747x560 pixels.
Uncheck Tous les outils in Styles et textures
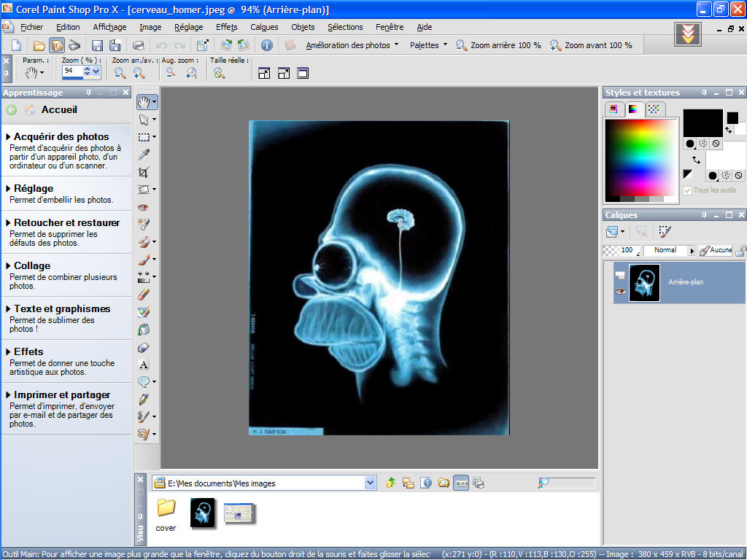click(x=687, y=190)
